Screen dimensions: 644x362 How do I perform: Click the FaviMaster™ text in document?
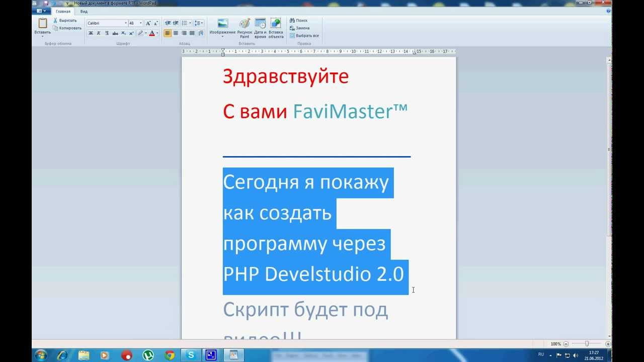(x=350, y=111)
